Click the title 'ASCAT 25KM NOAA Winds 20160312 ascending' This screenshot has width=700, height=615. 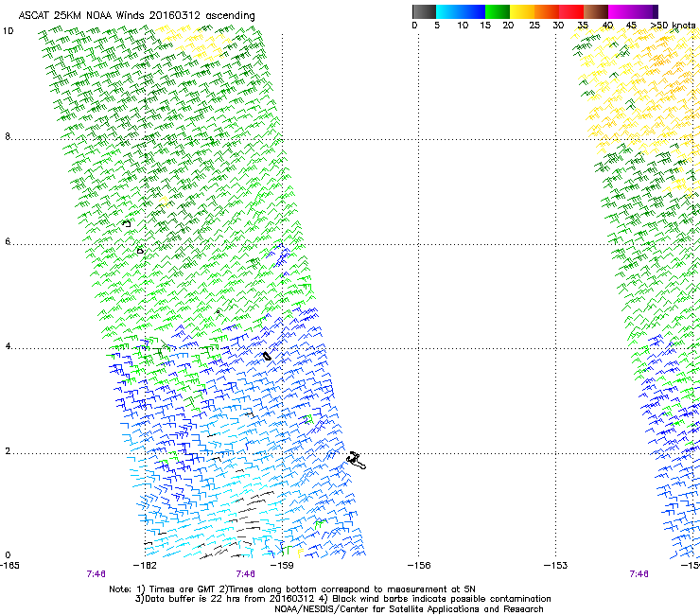click(136, 16)
